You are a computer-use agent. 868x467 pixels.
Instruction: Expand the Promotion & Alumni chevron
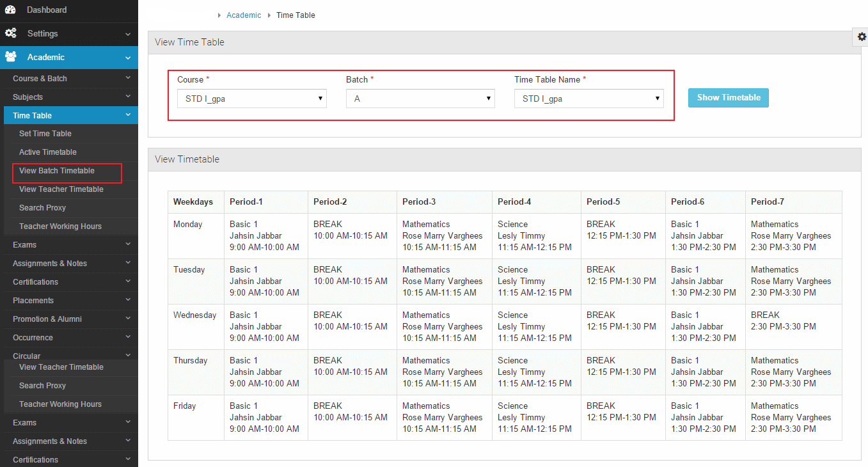[128, 319]
